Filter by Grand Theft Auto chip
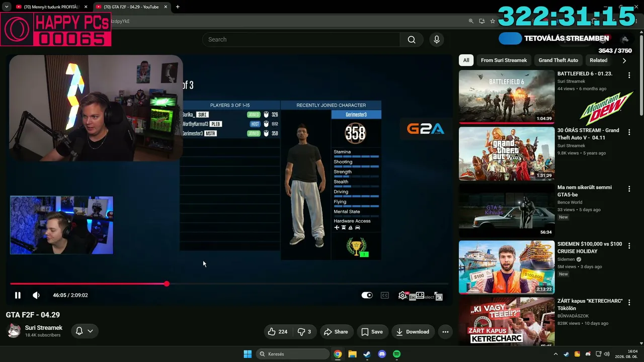This screenshot has width=644, height=362. pos(558,60)
